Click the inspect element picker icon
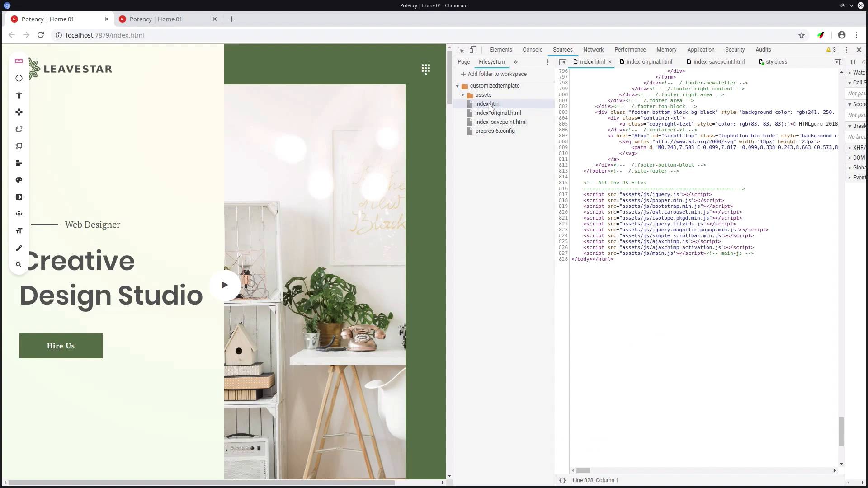The width and height of the screenshot is (868, 488). pos(461,50)
